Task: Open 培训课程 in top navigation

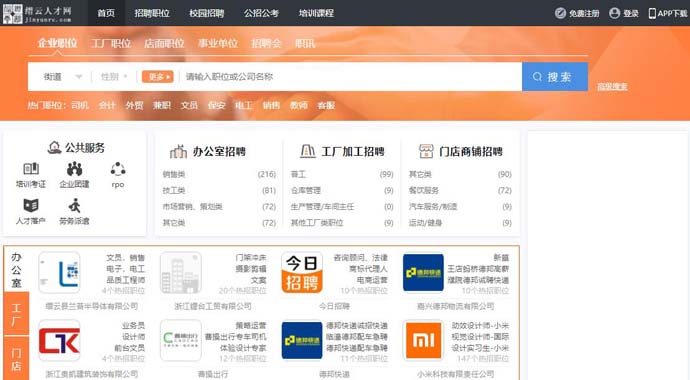Action: coord(316,13)
